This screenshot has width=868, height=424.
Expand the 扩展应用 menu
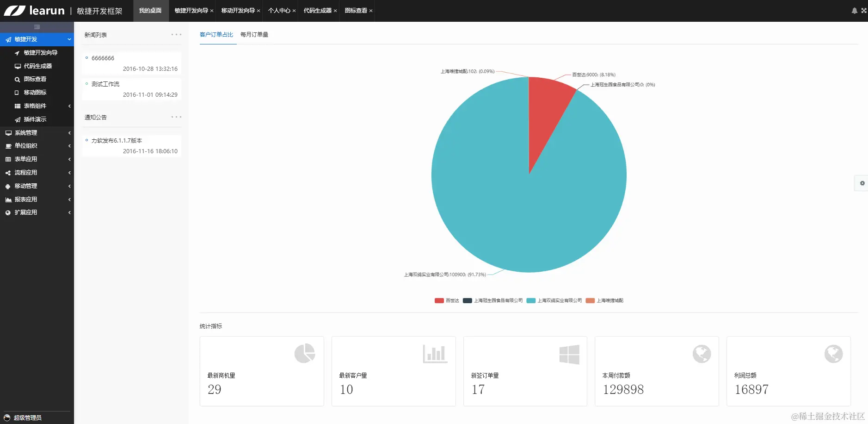click(x=37, y=212)
